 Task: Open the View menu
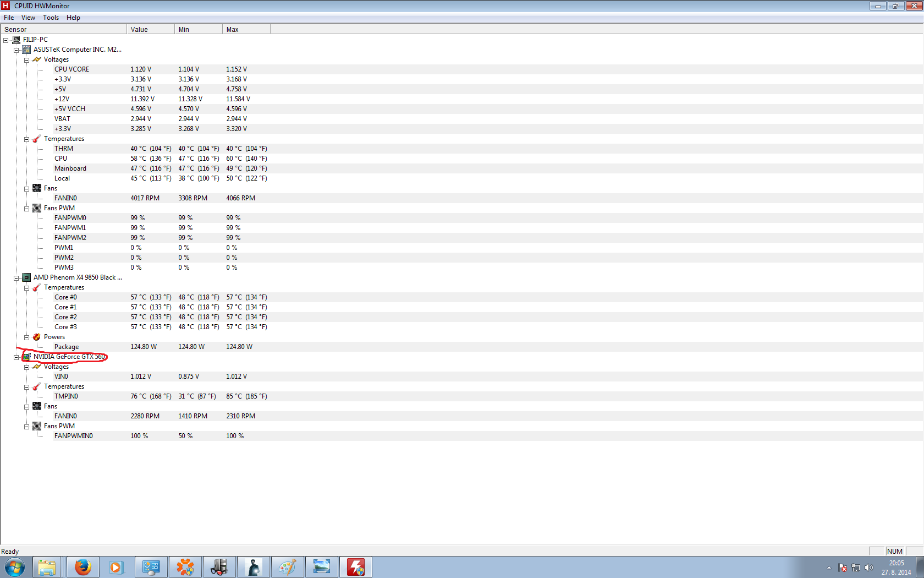28,18
